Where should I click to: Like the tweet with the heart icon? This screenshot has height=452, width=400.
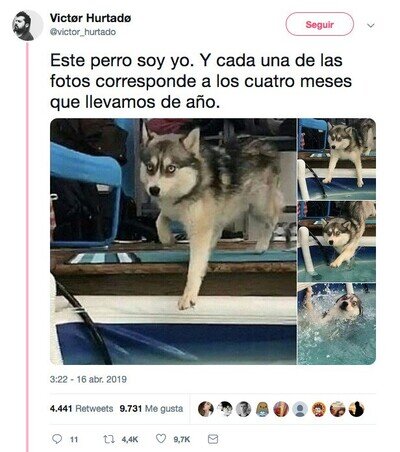coord(161,439)
